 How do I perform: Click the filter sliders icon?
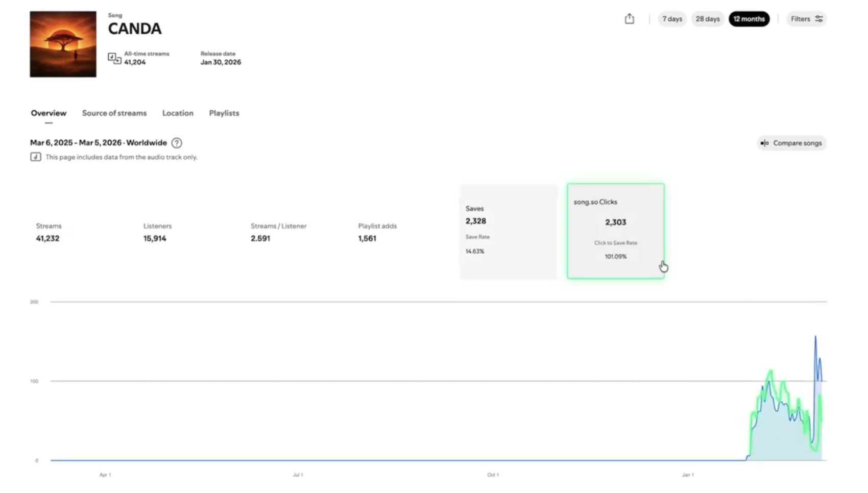tap(818, 19)
